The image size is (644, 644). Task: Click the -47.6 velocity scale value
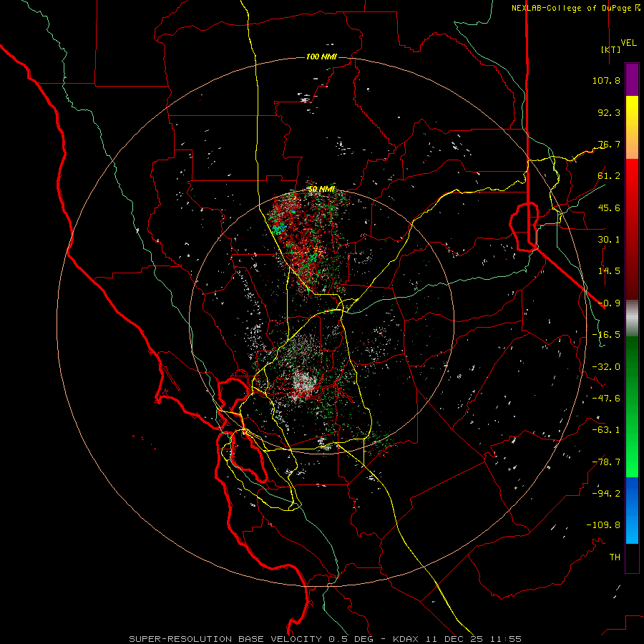606,399
